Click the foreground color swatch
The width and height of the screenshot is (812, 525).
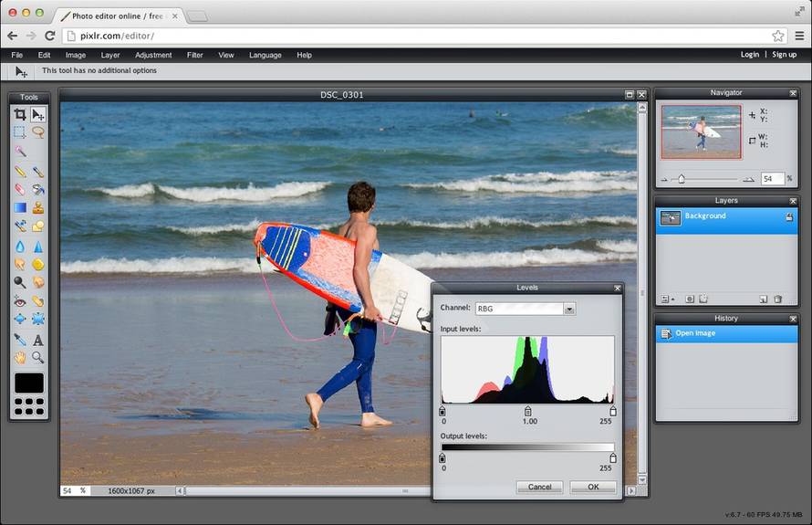point(29,383)
